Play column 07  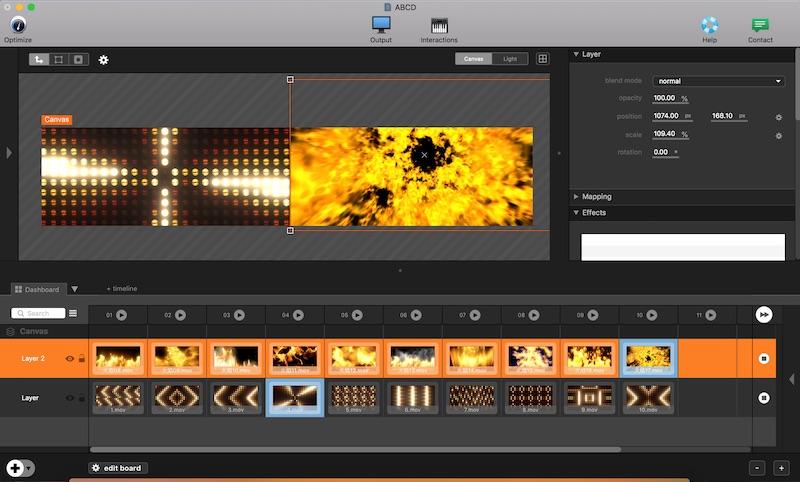click(x=475, y=315)
